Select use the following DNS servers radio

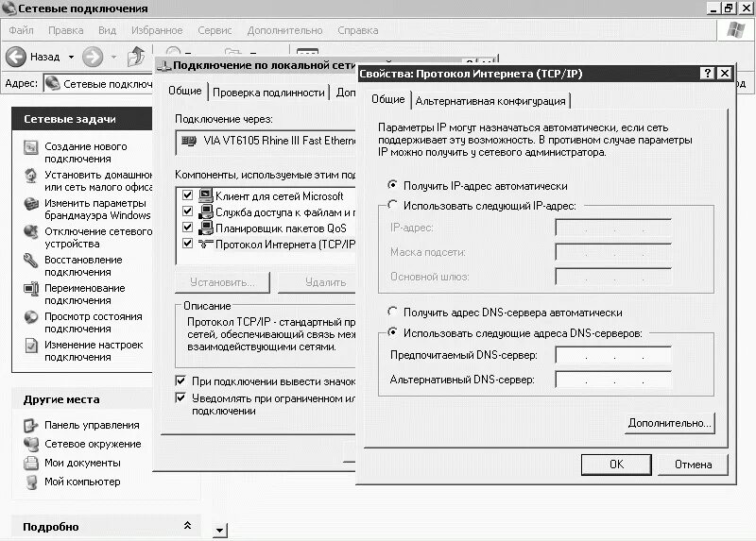click(392, 332)
